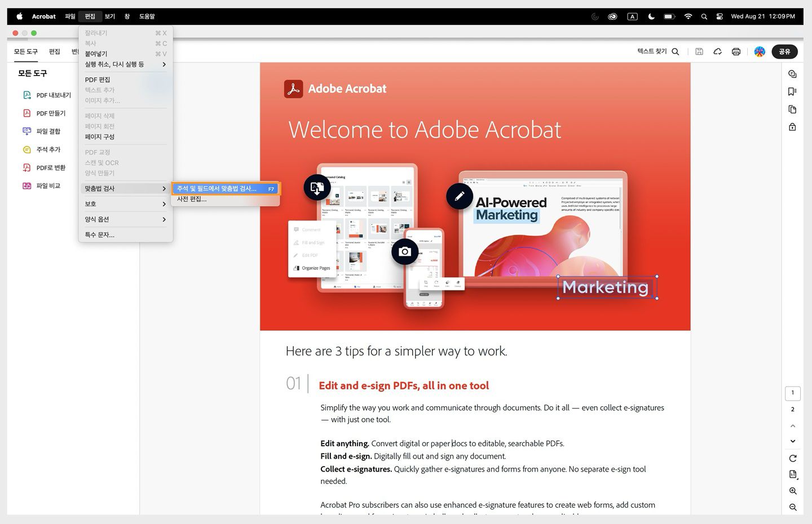The image size is (812, 524).
Task: Open the 창 menu
Action: coord(127,16)
